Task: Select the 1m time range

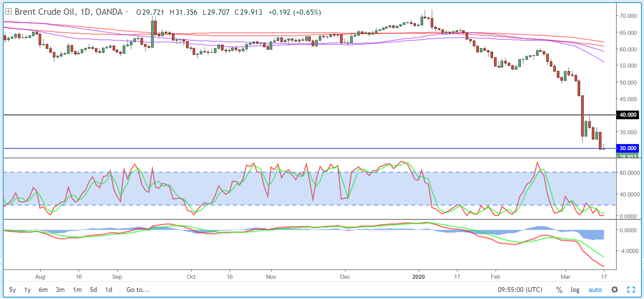Action: click(x=77, y=290)
